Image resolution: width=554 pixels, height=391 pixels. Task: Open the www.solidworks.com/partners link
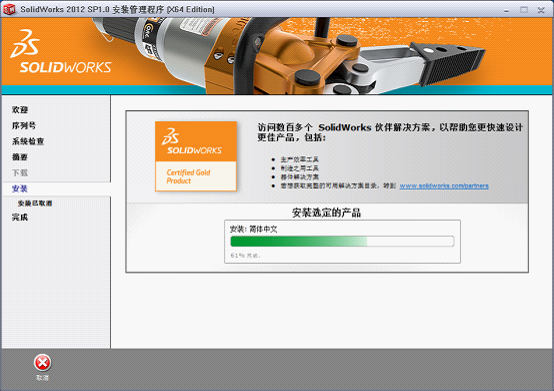click(x=444, y=185)
